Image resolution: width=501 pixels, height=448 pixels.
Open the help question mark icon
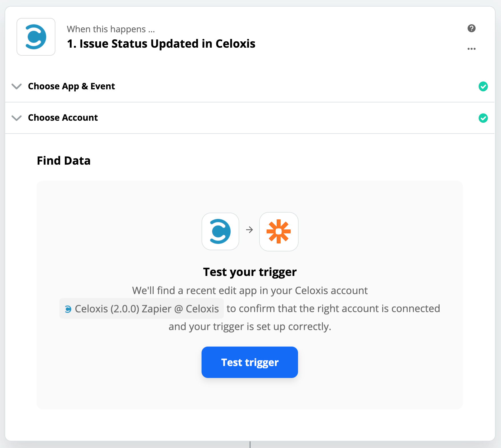[x=471, y=28]
